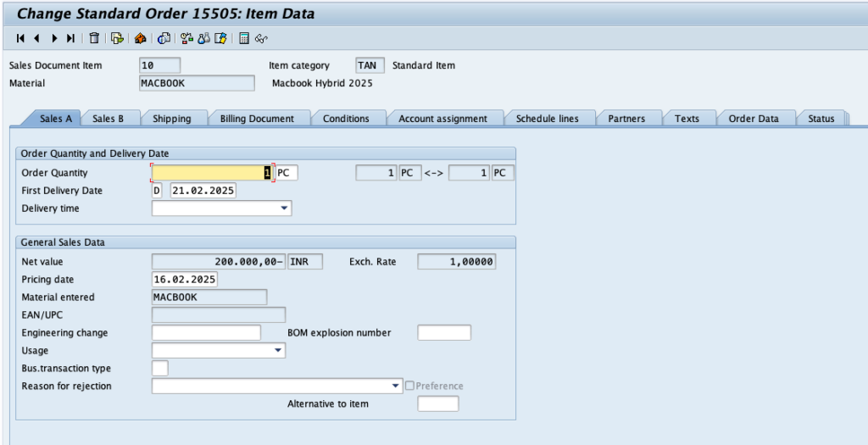Click the notepad with pencil icon
The image size is (868, 445).
(220, 38)
